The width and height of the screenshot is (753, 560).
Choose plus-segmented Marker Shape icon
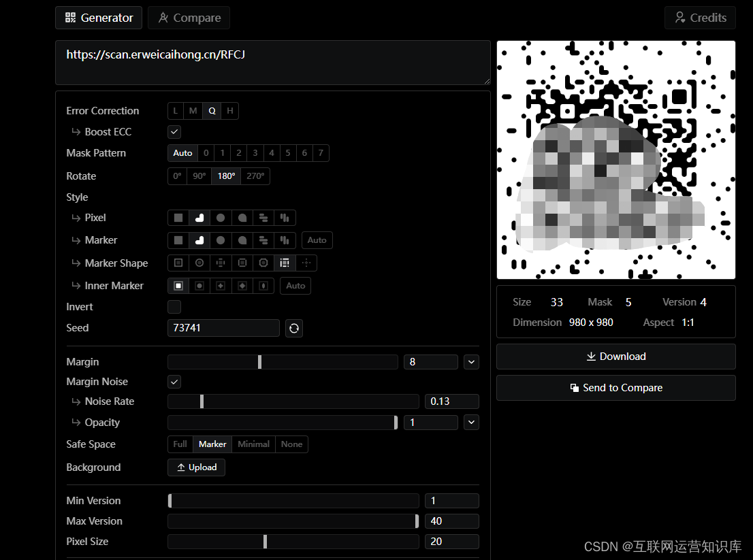point(221,263)
